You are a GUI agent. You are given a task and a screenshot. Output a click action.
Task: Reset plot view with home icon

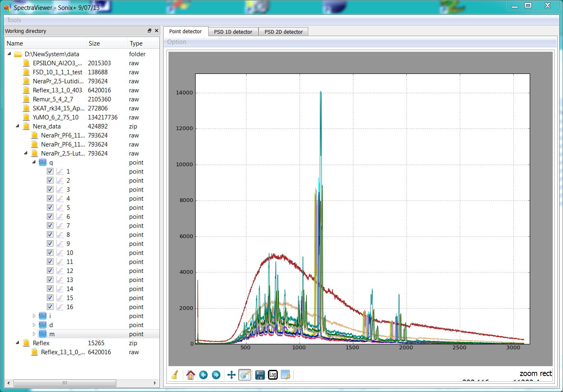click(x=190, y=375)
